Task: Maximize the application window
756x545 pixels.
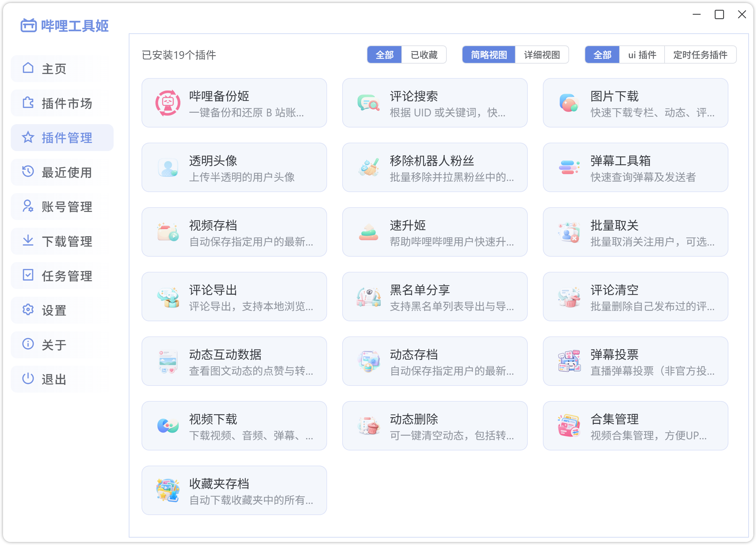Action: point(719,14)
